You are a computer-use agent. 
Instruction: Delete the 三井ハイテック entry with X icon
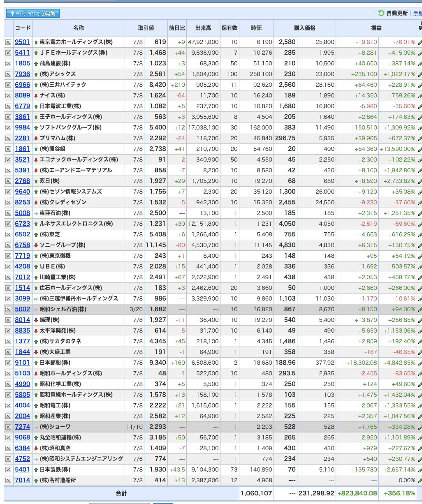tap(8, 85)
